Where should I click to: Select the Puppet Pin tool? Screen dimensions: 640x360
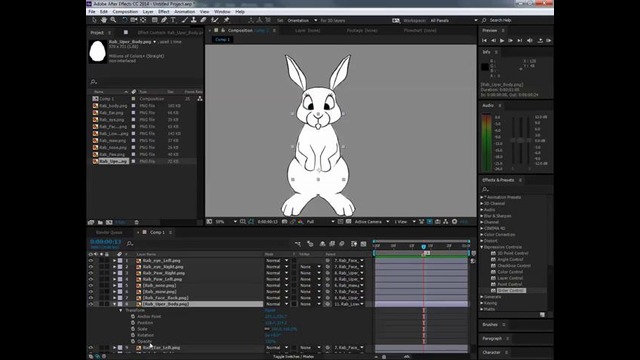click(x=227, y=20)
